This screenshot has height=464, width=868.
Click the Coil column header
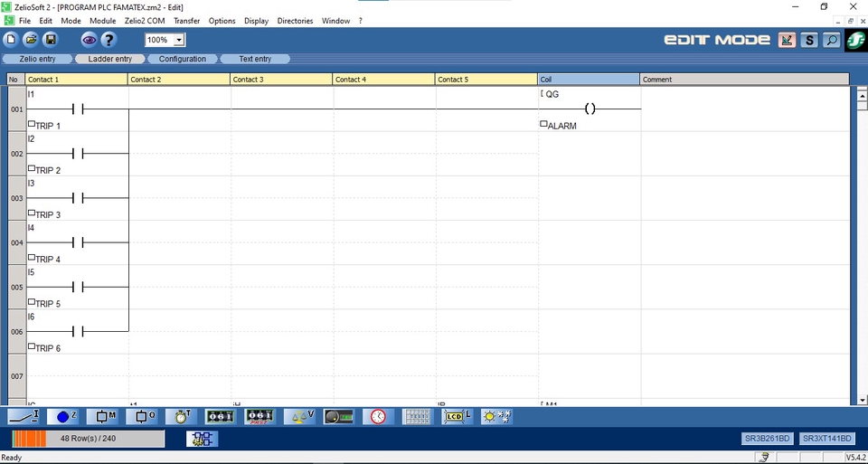click(x=589, y=80)
